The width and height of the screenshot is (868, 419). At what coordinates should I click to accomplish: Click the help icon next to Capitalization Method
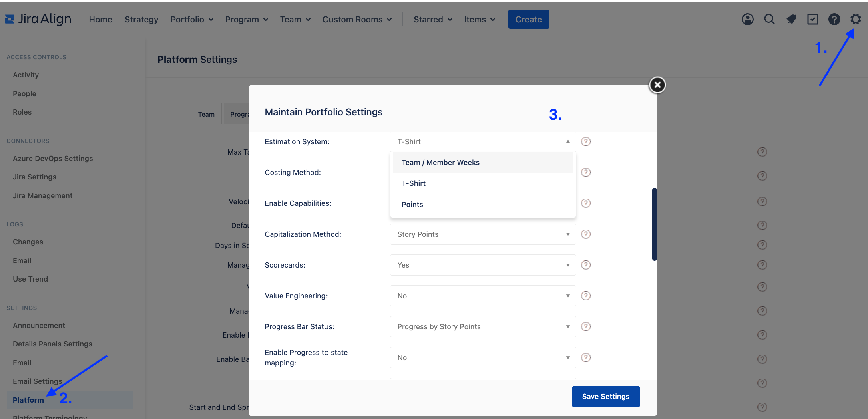pos(586,234)
